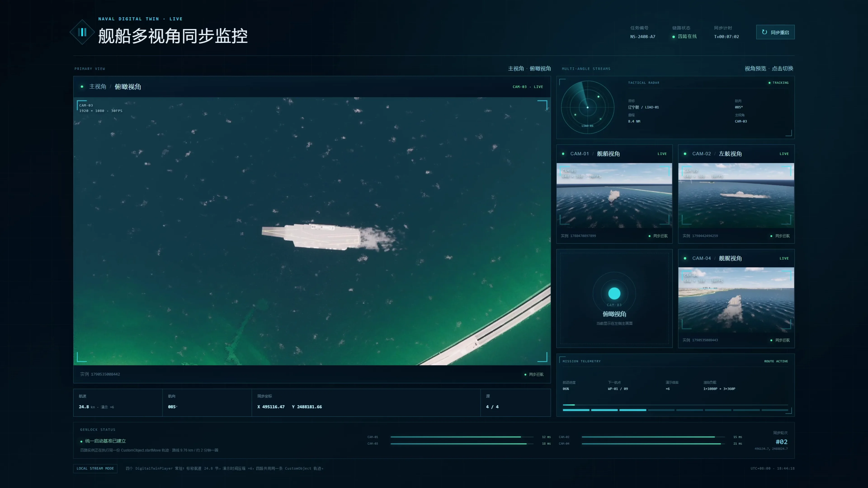Click the CAM-03 glowing cyan placeholder dot
Screen dimensions: 868x488
(x=614, y=293)
